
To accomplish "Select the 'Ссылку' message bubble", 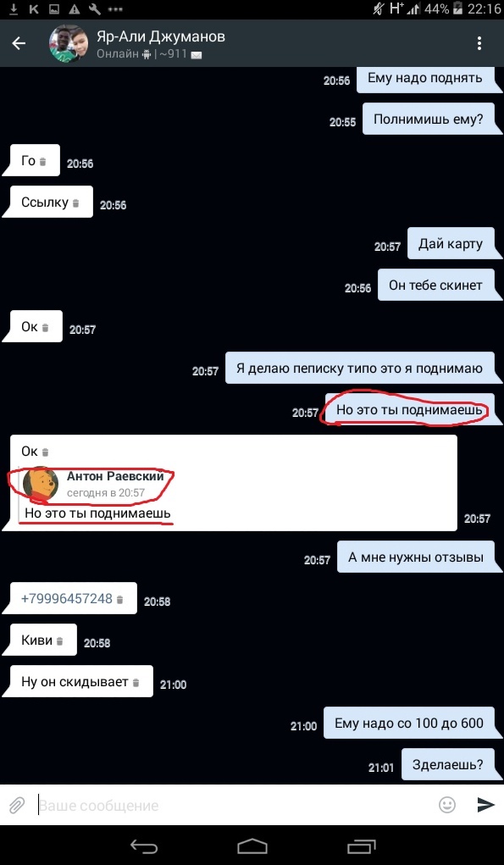I will [50, 202].
